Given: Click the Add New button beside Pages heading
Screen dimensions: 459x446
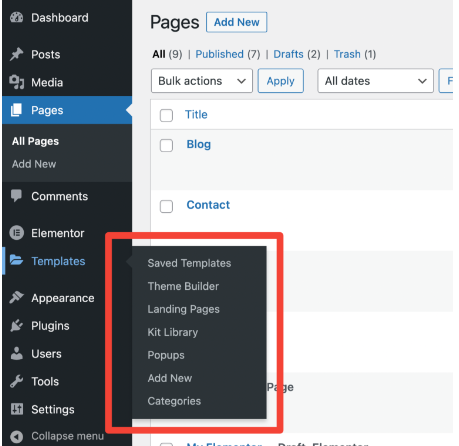Looking at the screenshot, I should [237, 22].
